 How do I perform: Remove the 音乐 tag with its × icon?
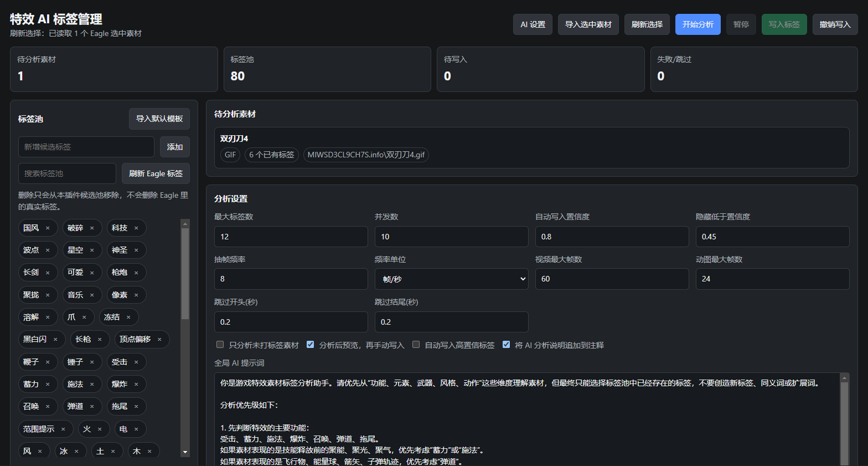92,295
